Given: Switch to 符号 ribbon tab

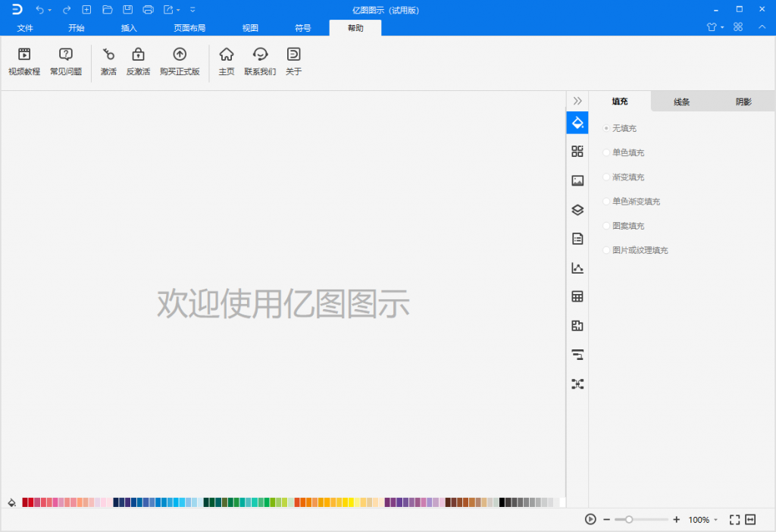Looking at the screenshot, I should [303, 28].
